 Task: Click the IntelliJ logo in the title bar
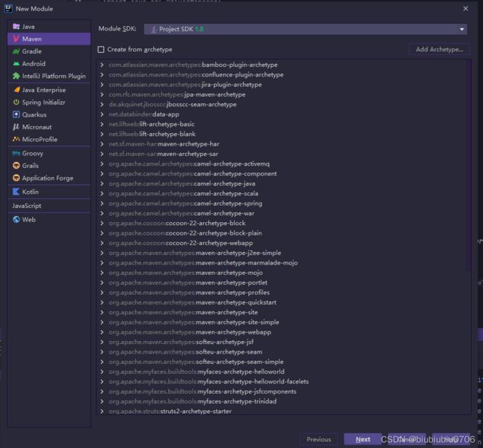(8, 8)
